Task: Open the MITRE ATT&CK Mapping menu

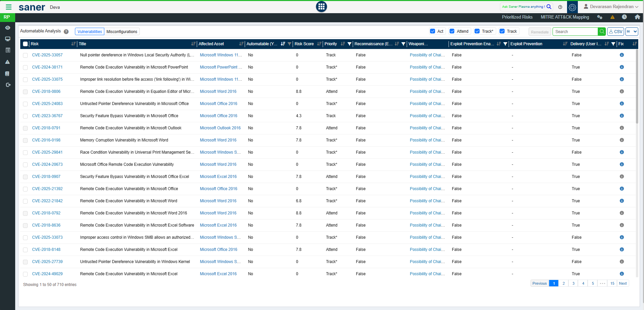Action: [565, 17]
